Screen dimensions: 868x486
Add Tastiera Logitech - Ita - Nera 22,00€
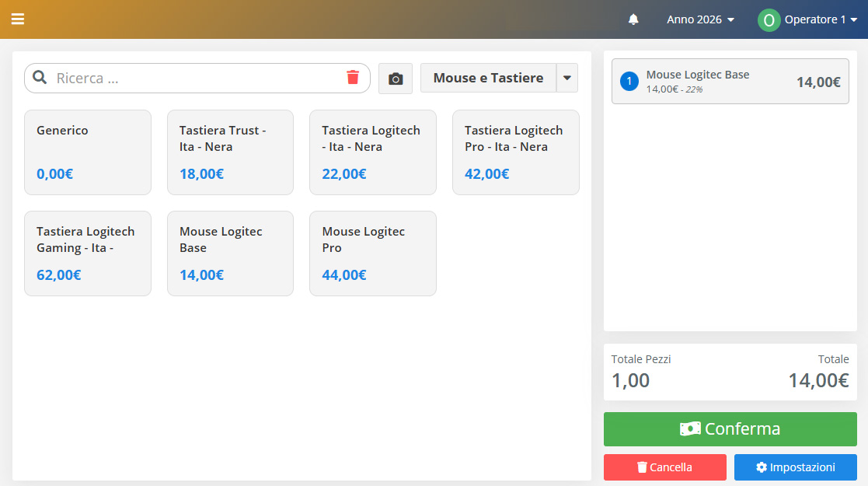coord(372,152)
